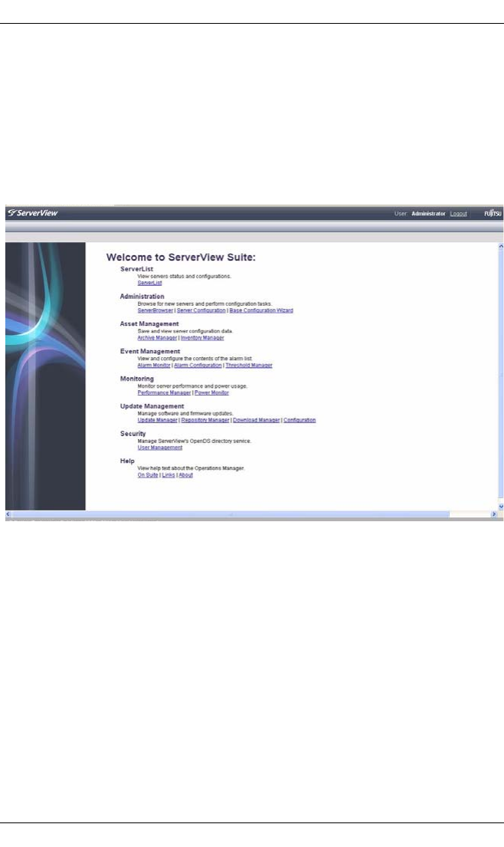Click the Welcome to ServerView Suite heading
The width and height of the screenshot is (504, 847).
[181, 258]
